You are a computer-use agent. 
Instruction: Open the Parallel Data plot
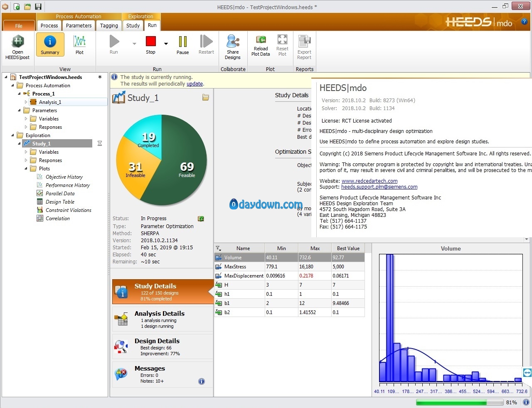click(60, 194)
